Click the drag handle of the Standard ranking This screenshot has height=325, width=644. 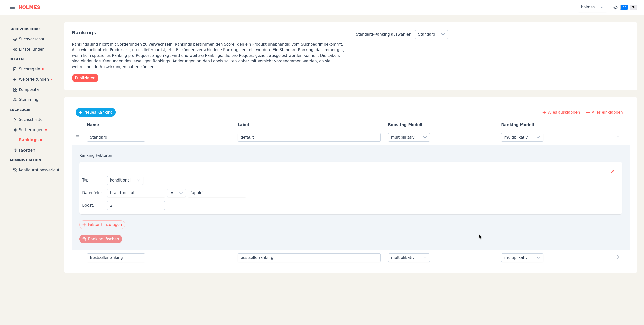click(x=77, y=137)
